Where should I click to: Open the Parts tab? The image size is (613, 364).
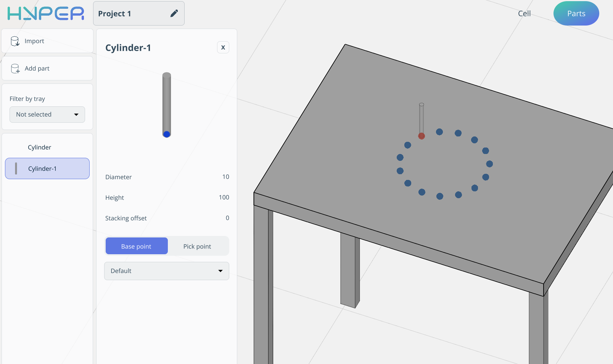point(576,13)
